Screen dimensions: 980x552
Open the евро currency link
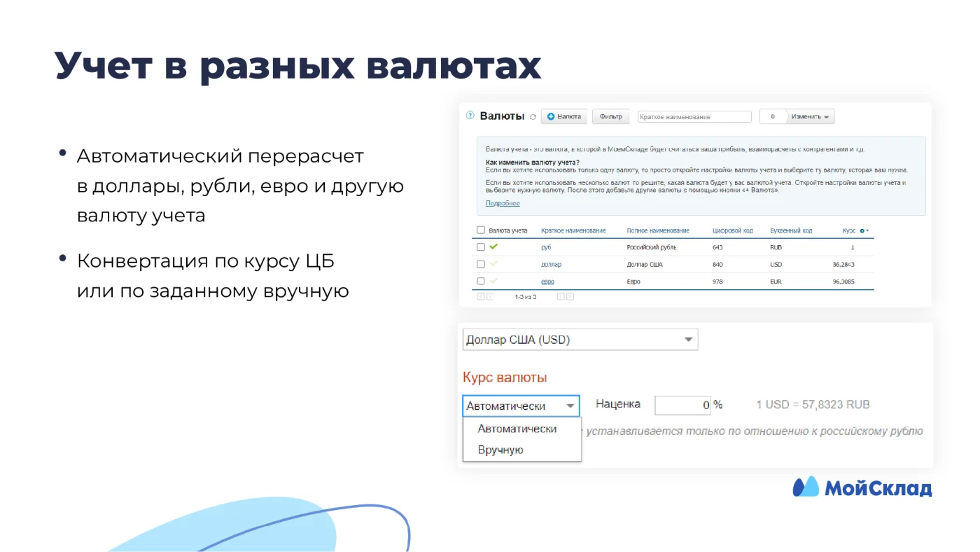[547, 282]
